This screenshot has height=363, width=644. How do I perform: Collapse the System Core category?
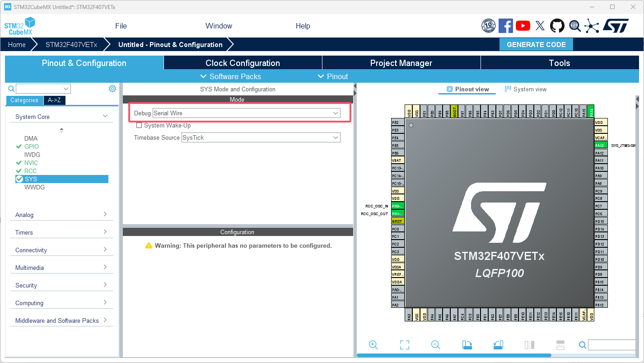(61, 117)
